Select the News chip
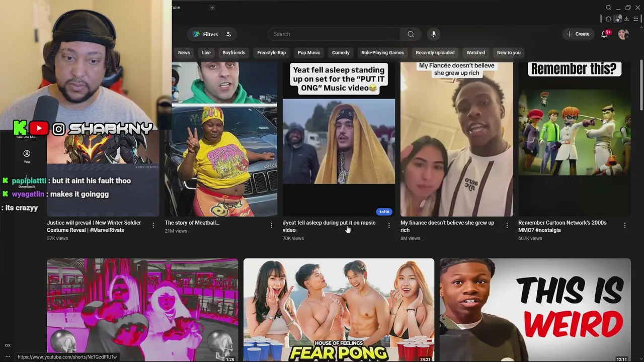The image size is (644, 362). pos(184,53)
